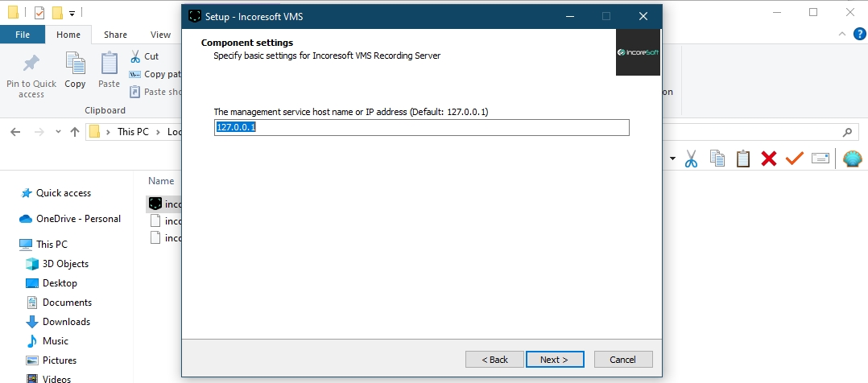Screen dimensions: 868x383
Task: Click the New folder icon in title bar
Action: pos(57,12)
